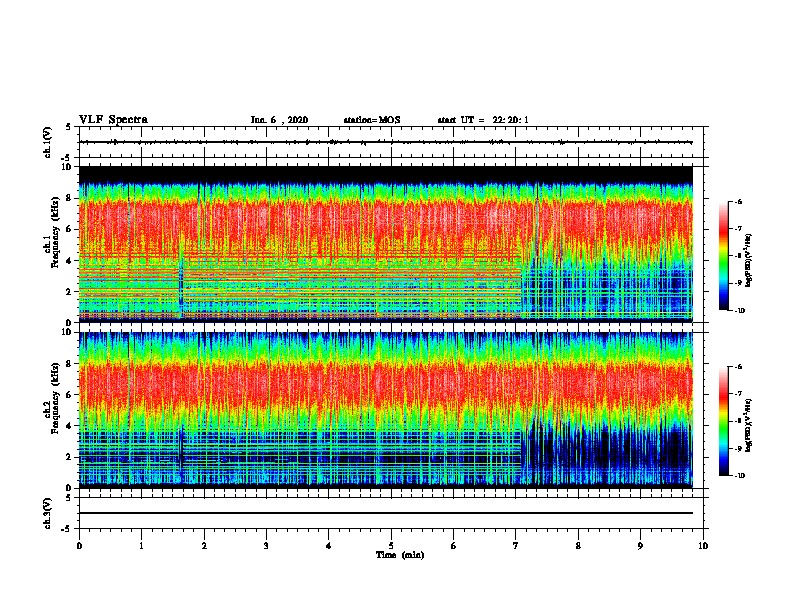
Task: Select the ch.1 "Frequency (kHz)" axis label
Action: click(55, 232)
